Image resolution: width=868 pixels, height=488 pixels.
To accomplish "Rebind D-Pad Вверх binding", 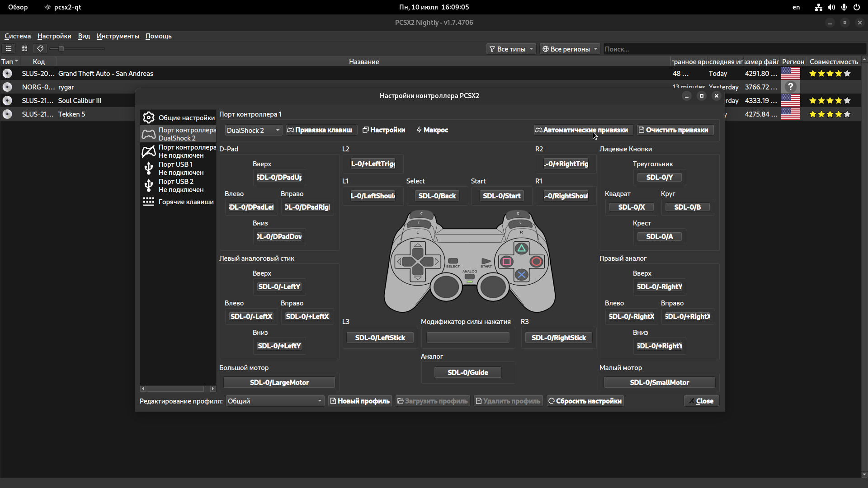I will coord(279,177).
